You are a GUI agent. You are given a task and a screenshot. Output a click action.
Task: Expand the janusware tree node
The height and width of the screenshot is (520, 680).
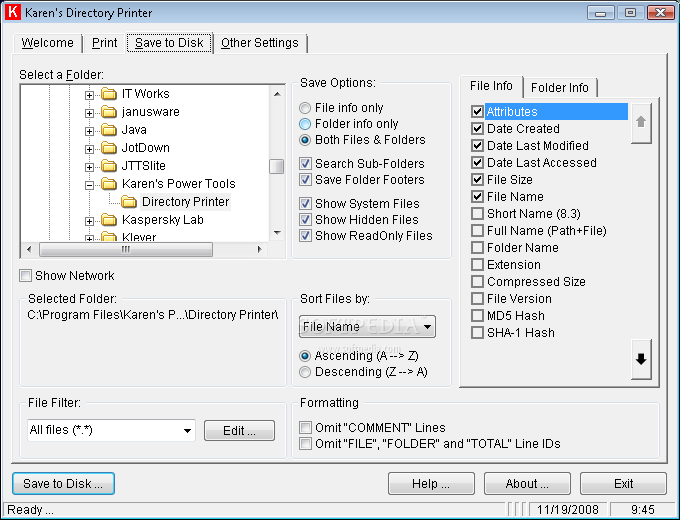[89, 113]
